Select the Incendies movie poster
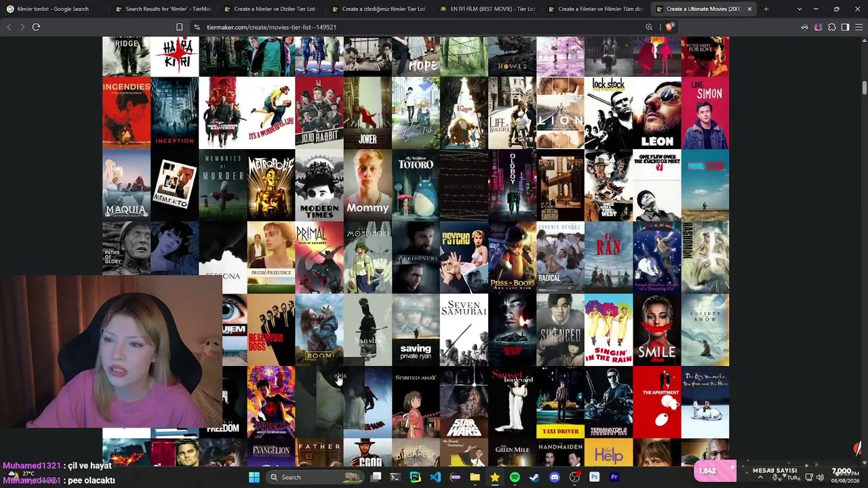 (126, 113)
